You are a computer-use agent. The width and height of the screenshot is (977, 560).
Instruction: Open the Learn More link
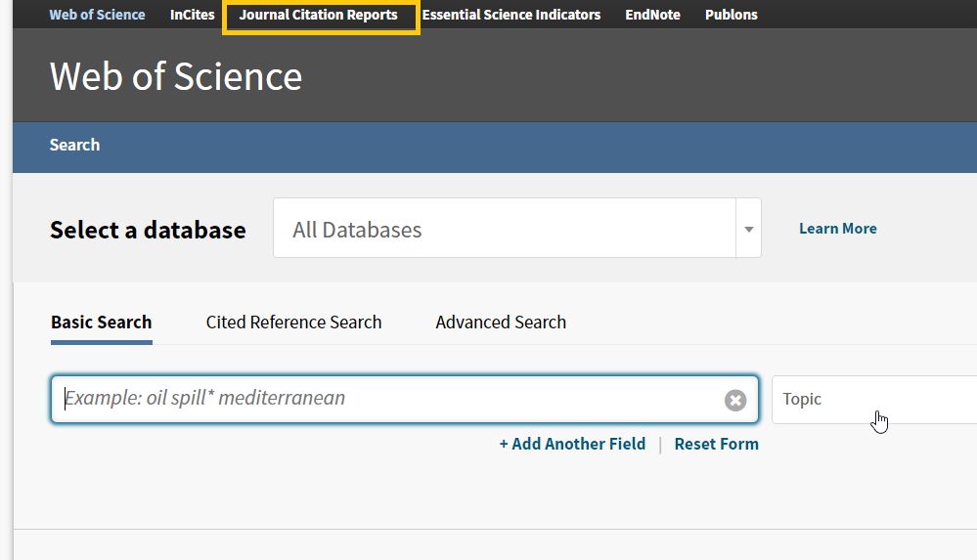tap(837, 229)
